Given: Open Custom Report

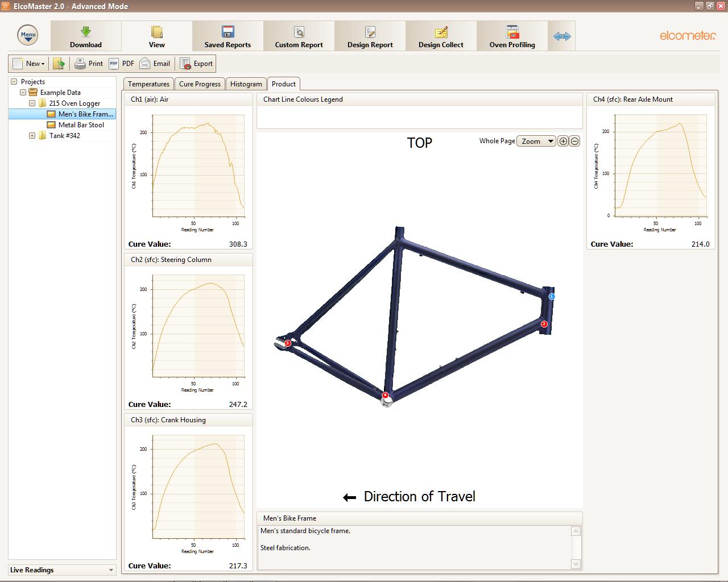Looking at the screenshot, I should 299,36.
